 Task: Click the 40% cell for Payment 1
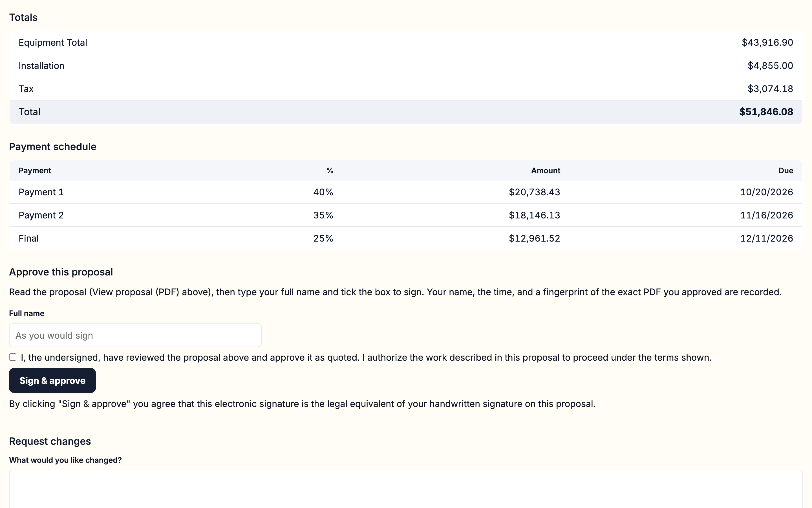pos(323,192)
